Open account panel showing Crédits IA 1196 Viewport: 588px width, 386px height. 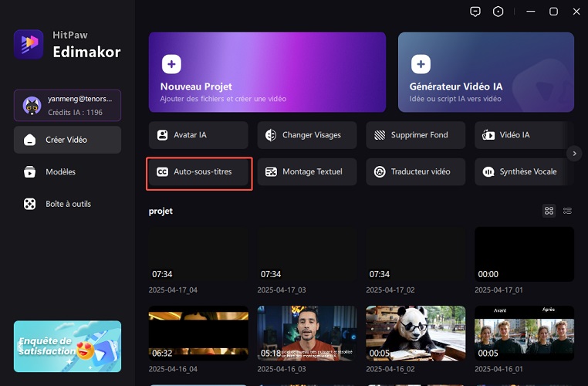pyautogui.click(x=67, y=106)
